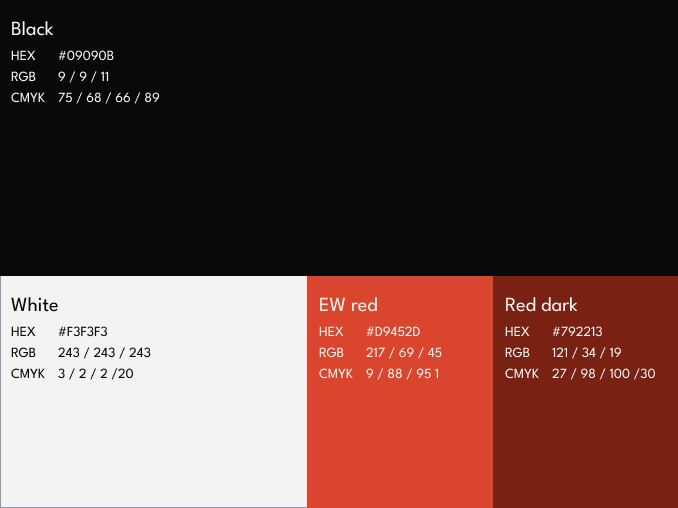Click RGB value 217 / 69 / 45

[x=404, y=353]
